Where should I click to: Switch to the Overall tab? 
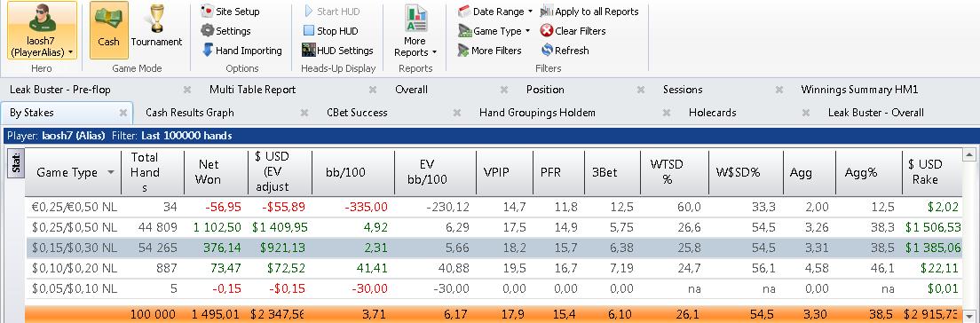[411, 90]
